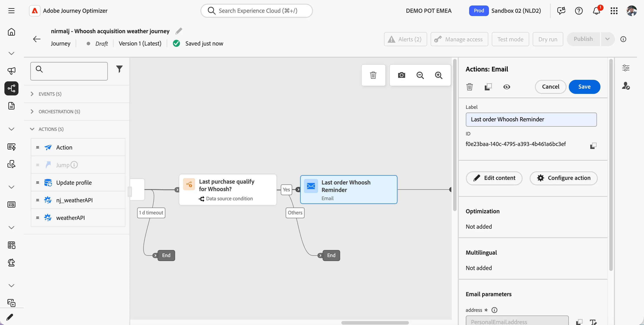Edit journey name with pencil icon
The height and width of the screenshot is (325, 644).
[179, 31]
